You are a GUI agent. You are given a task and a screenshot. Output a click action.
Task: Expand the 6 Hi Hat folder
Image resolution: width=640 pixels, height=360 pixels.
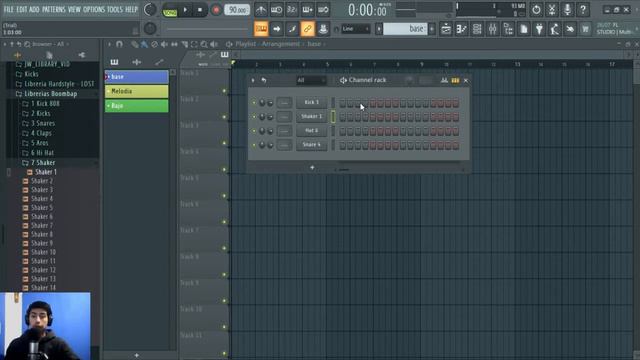tap(42, 153)
